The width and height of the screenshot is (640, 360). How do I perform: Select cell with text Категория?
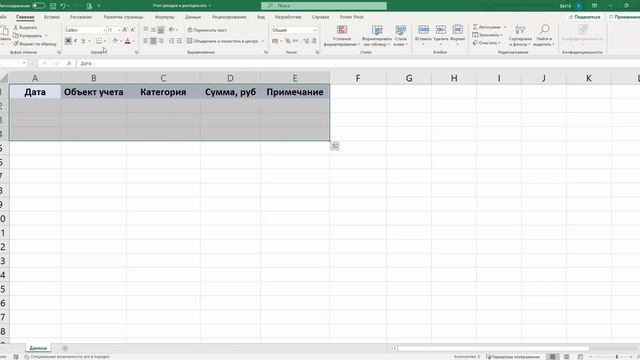[163, 92]
